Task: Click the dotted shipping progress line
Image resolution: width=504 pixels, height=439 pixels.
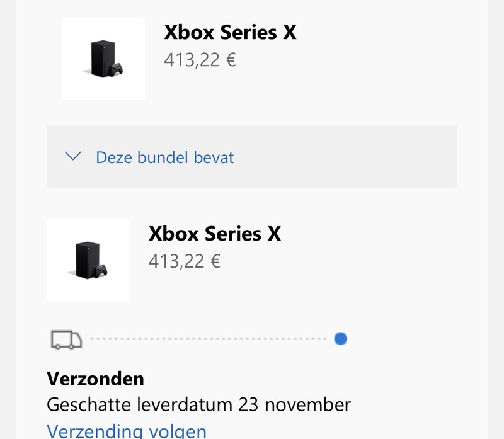Action: [208, 339]
